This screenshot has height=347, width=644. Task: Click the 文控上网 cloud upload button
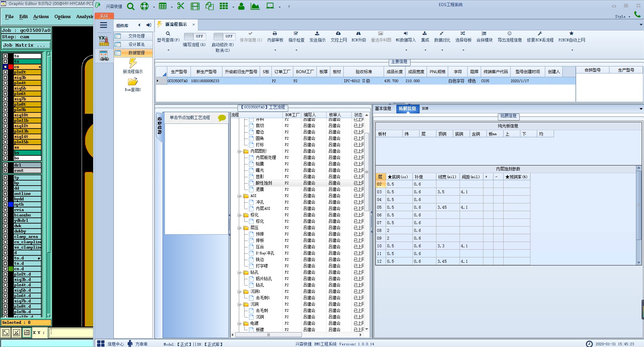click(339, 37)
